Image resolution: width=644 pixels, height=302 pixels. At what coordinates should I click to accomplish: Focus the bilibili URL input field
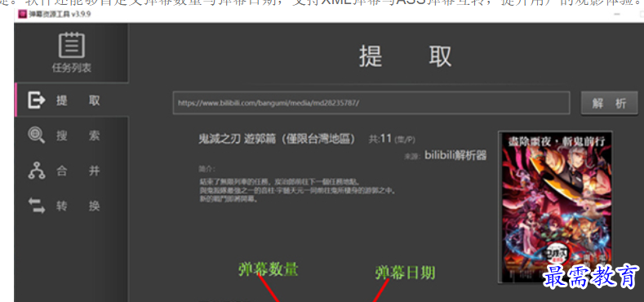tap(371, 103)
